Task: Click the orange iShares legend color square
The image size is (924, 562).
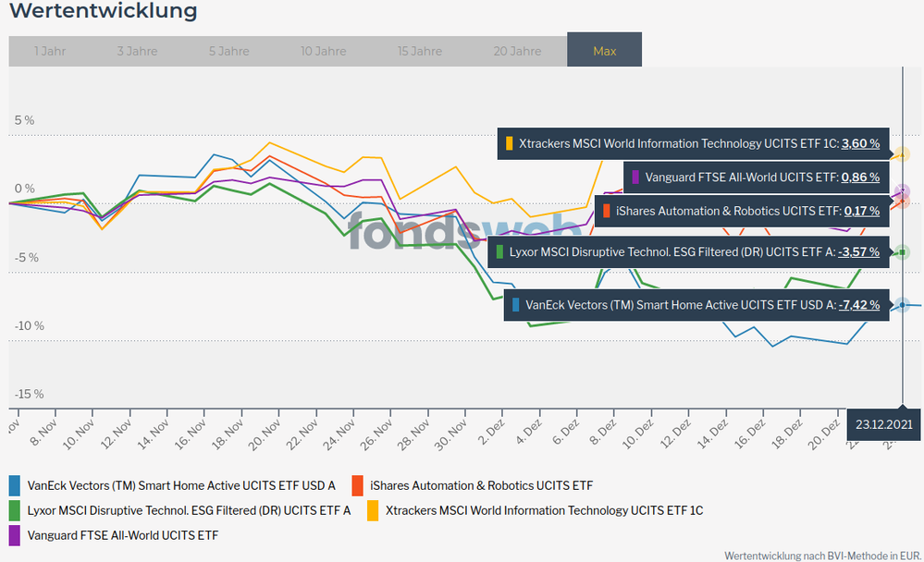Action: [358, 485]
